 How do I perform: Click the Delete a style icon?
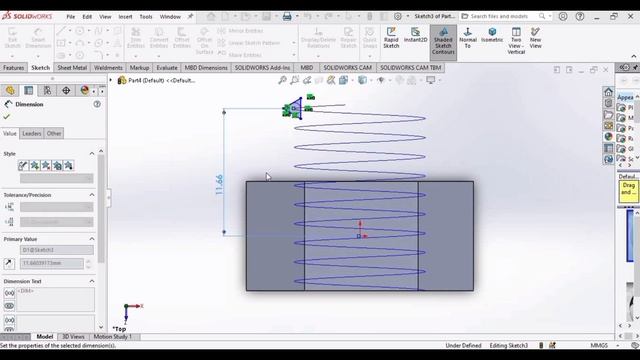click(x=46, y=165)
